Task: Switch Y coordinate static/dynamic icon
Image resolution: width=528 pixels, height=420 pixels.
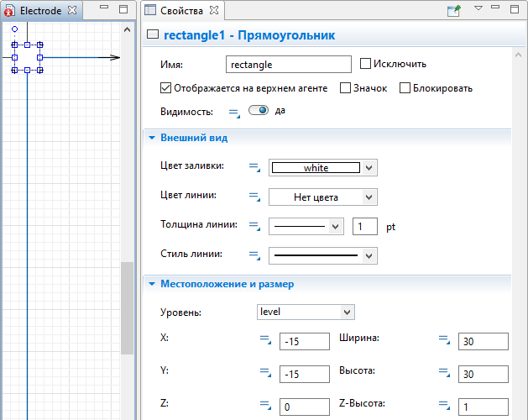Action: click(265, 372)
